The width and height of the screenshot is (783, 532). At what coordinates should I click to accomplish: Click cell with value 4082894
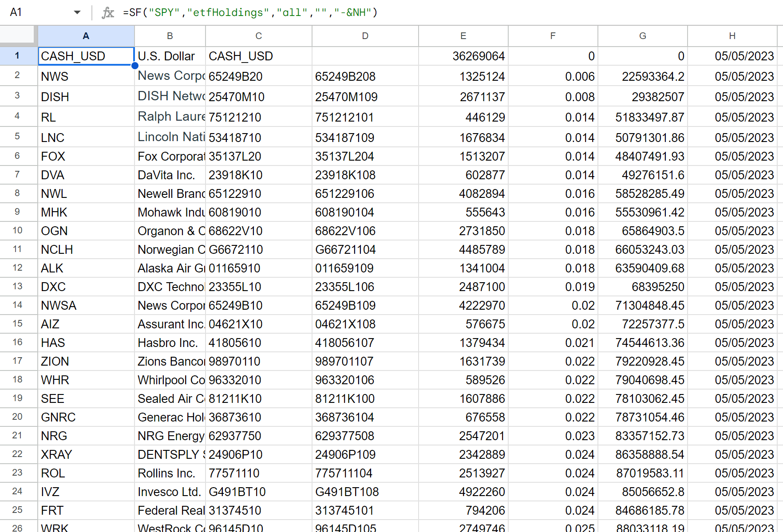(x=463, y=193)
